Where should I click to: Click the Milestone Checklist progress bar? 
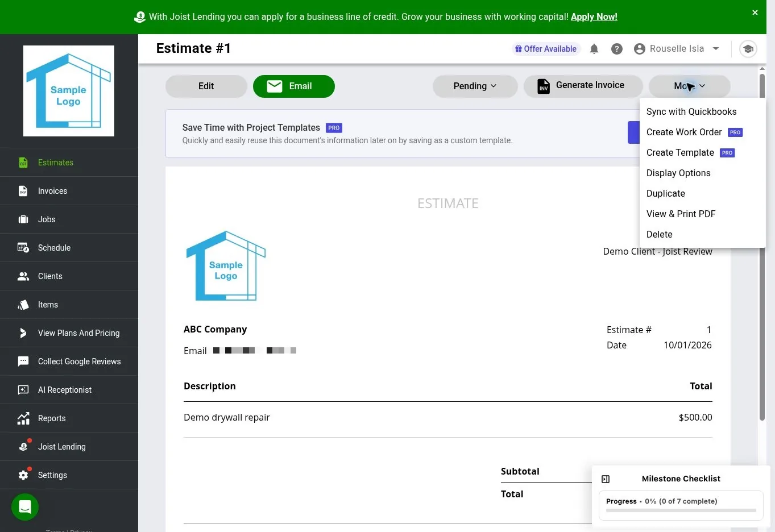coord(681,510)
